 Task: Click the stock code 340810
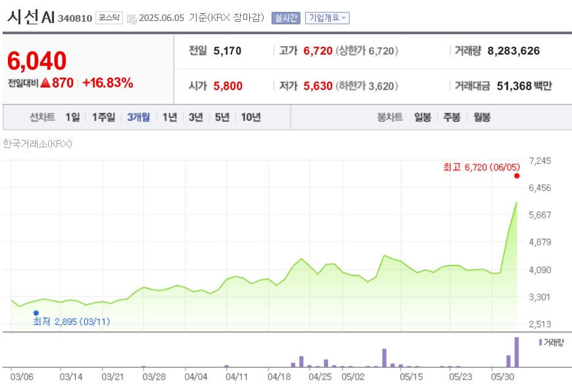click(75, 18)
